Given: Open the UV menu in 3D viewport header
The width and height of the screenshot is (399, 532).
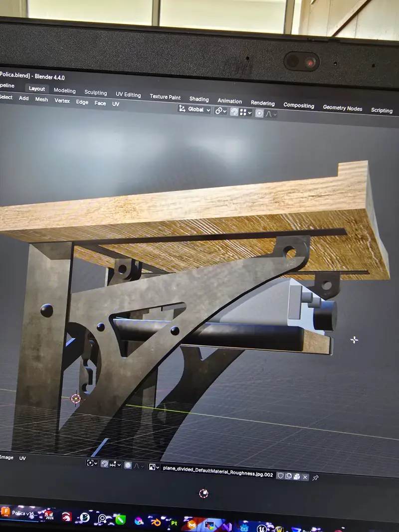Looking at the screenshot, I should (116, 104).
